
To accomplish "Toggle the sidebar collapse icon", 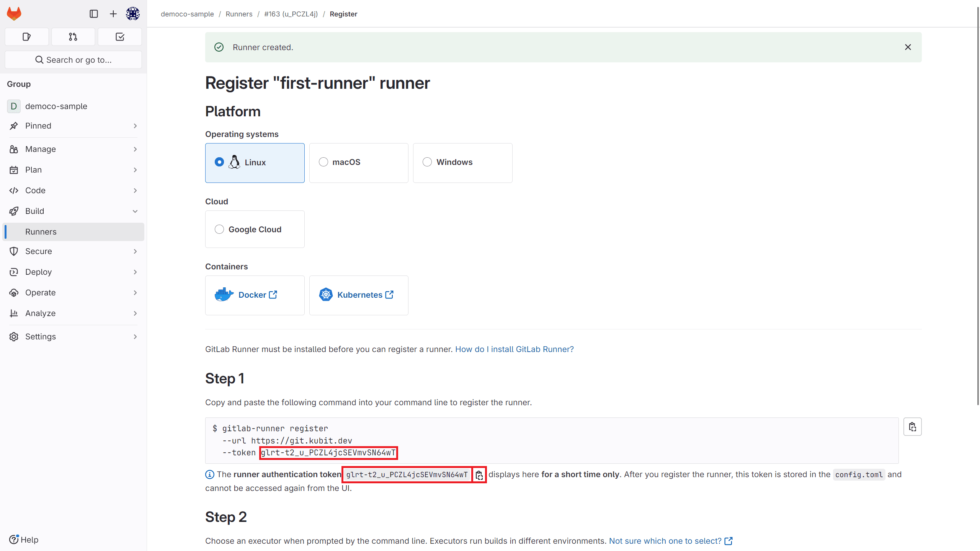I will pos(94,14).
